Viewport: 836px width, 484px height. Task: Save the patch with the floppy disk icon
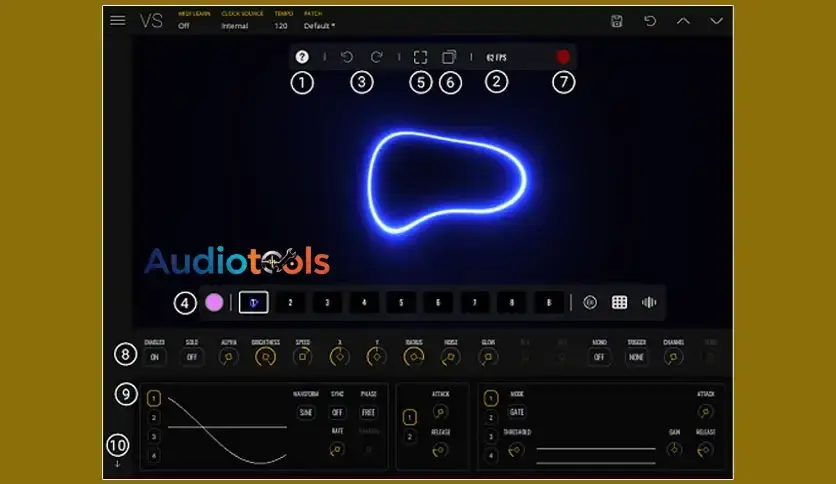coord(617,21)
